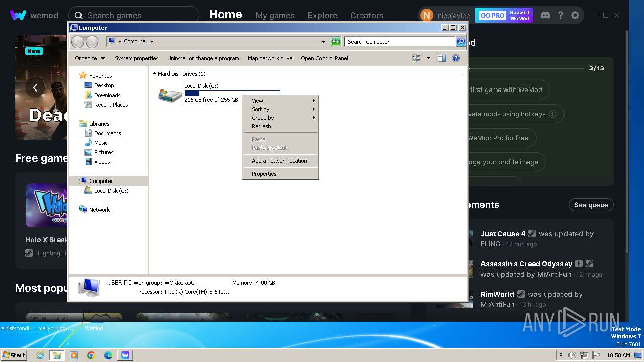The width and height of the screenshot is (644, 362).
Task: Click Uninstall or change a program
Action: 203,58
